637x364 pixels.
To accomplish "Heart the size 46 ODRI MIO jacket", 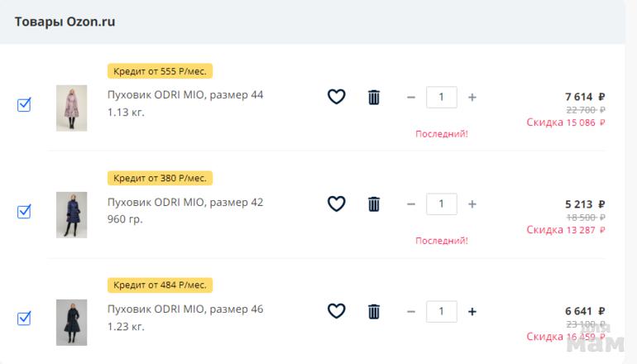I will click(x=336, y=311).
